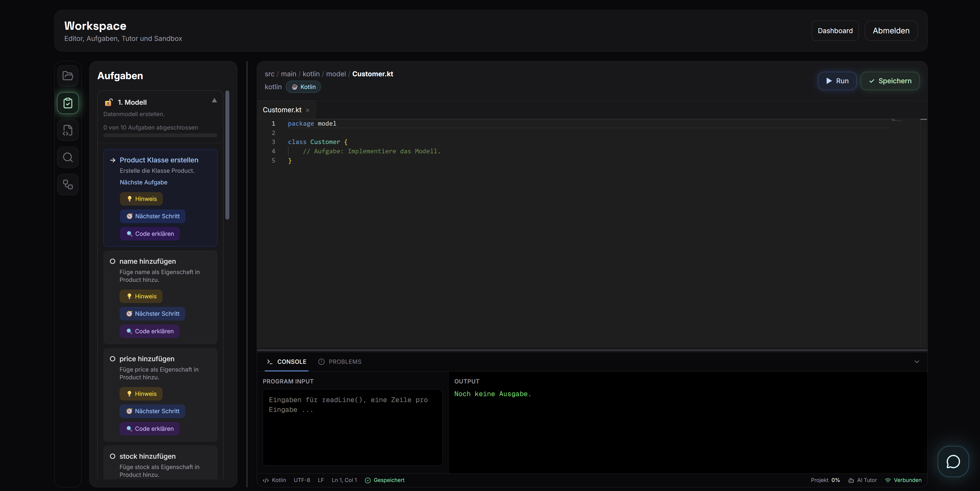Click the tasks panel scrollbar
The image size is (980, 491).
[227, 155]
